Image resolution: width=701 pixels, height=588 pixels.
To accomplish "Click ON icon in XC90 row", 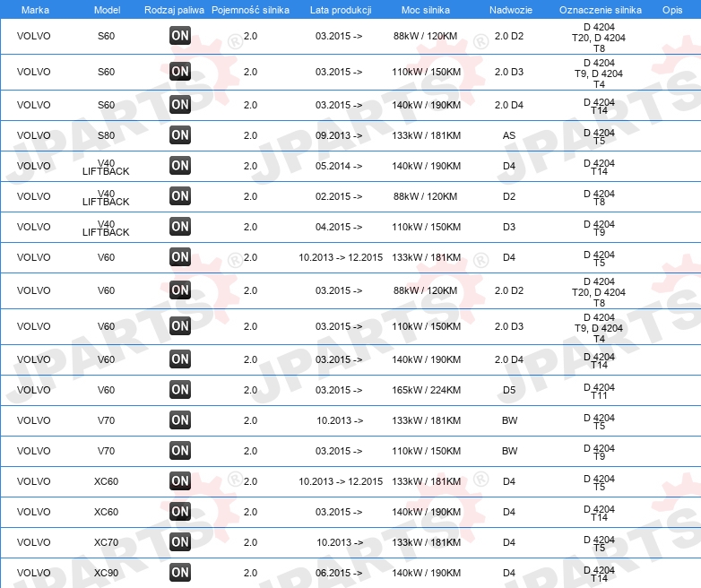I will 180,573.
